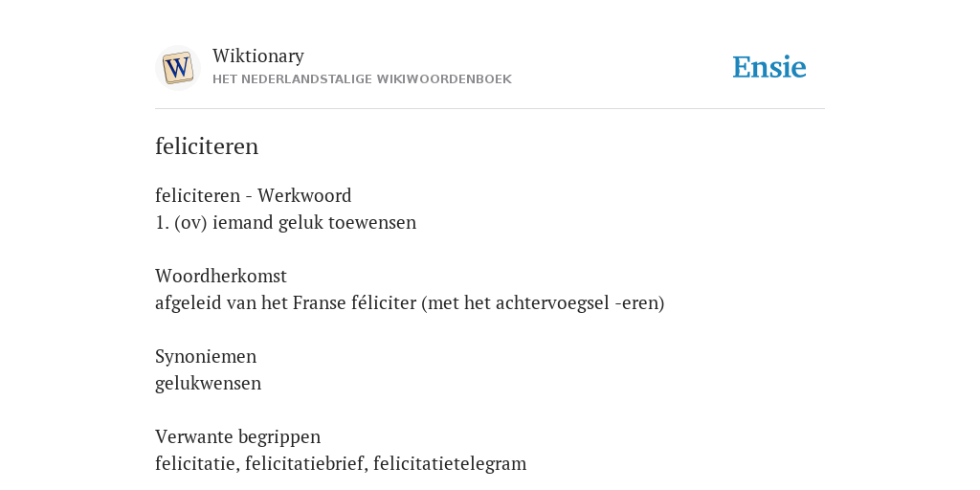Click the word 'Franse' in etymology
Screen dimensions: 980x490
coord(320,302)
